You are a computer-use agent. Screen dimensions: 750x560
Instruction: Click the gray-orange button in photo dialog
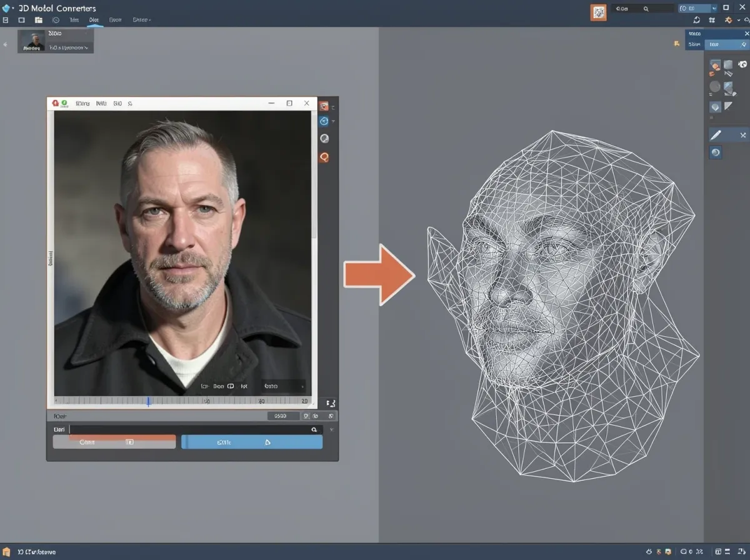[x=114, y=442]
